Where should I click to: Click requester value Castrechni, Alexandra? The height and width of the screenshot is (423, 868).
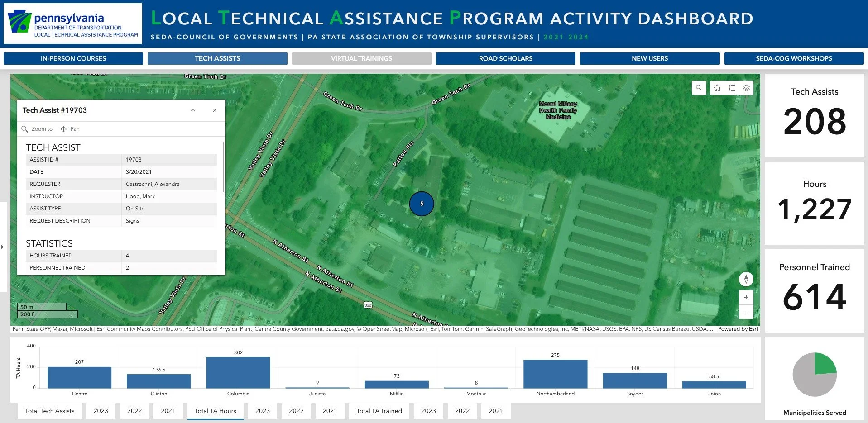153,184
